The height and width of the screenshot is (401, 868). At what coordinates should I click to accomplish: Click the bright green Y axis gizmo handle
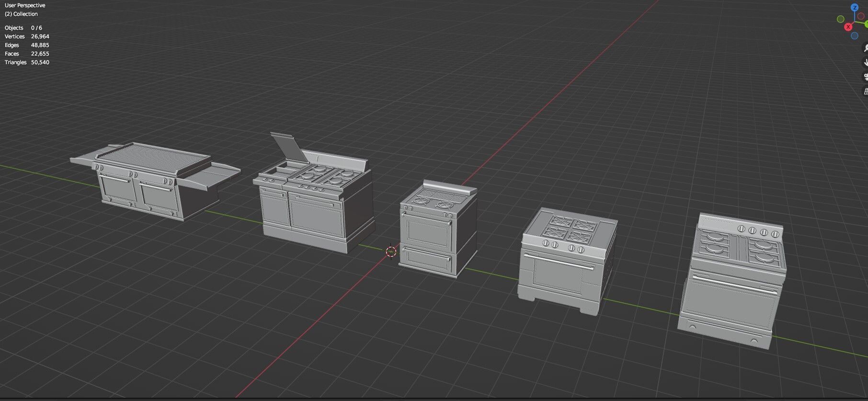(866, 23)
